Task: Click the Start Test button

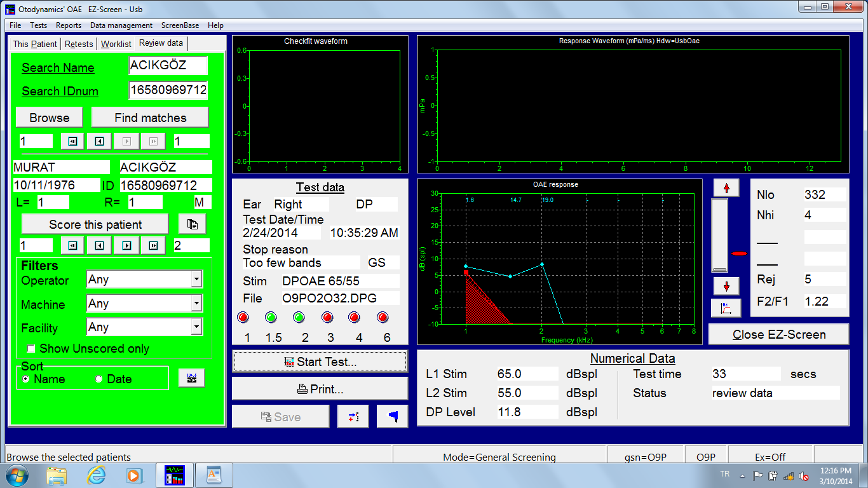Action: (x=320, y=362)
